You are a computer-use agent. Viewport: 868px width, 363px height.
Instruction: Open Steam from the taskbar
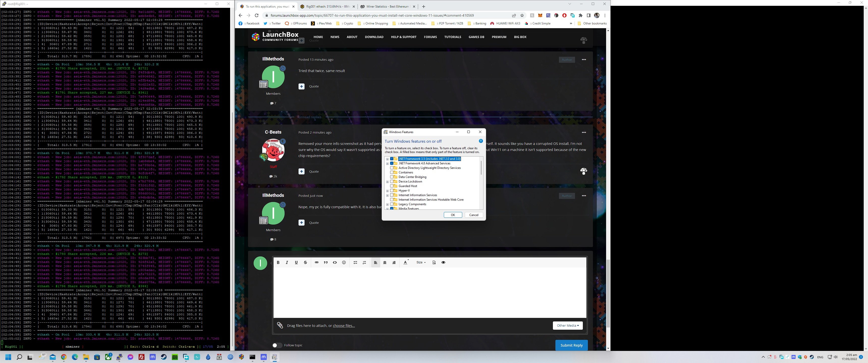click(164, 357)
